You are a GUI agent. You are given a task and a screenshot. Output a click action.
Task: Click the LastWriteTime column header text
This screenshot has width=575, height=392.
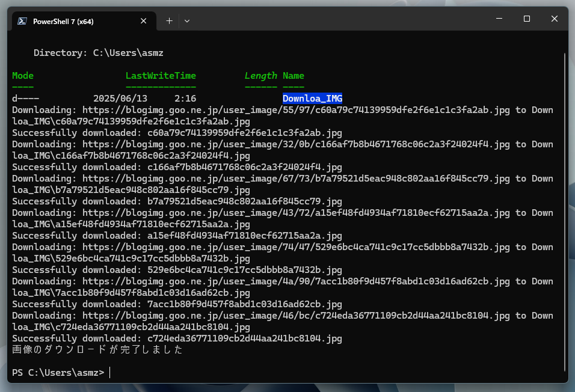pyautogui.click(x=161, y=76)
